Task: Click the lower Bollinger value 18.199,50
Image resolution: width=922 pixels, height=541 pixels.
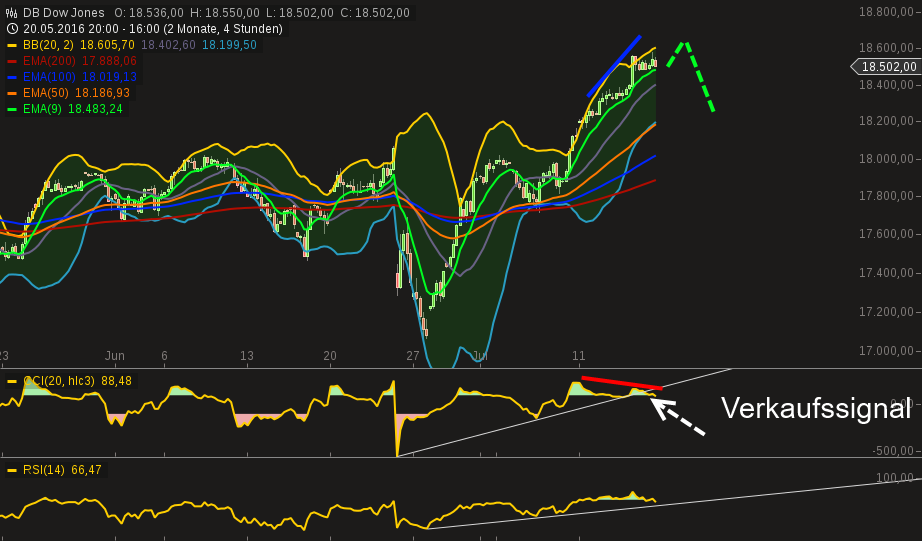Action: (229, 45)
